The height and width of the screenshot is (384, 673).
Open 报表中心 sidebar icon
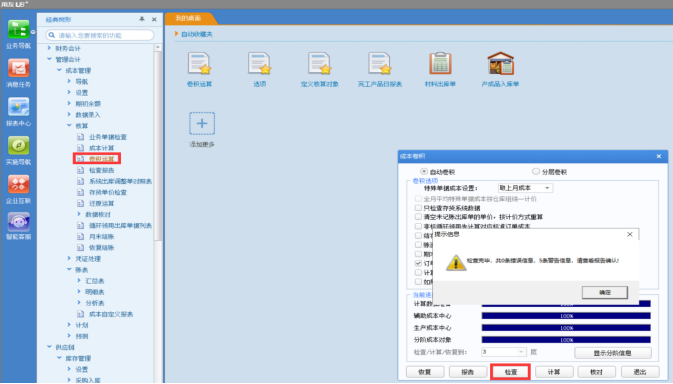coord(18,107)
